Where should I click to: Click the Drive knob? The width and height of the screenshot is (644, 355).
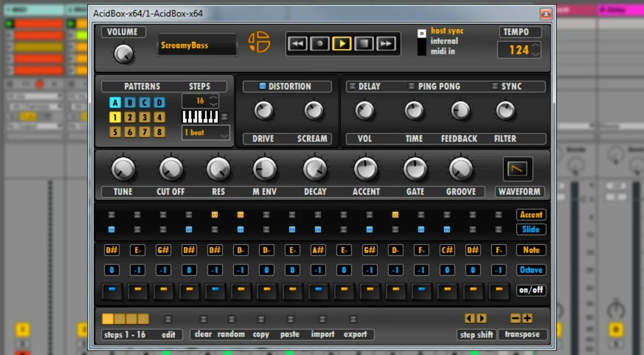pos(263,111)
